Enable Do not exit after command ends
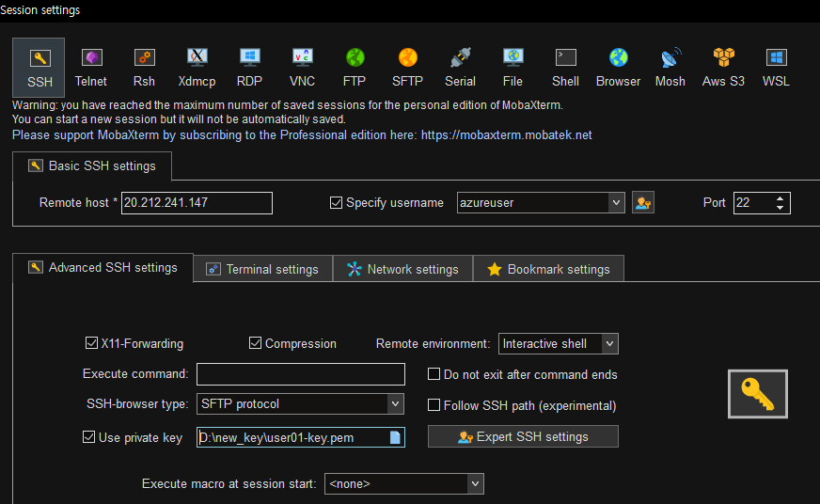 pos(434,374)
